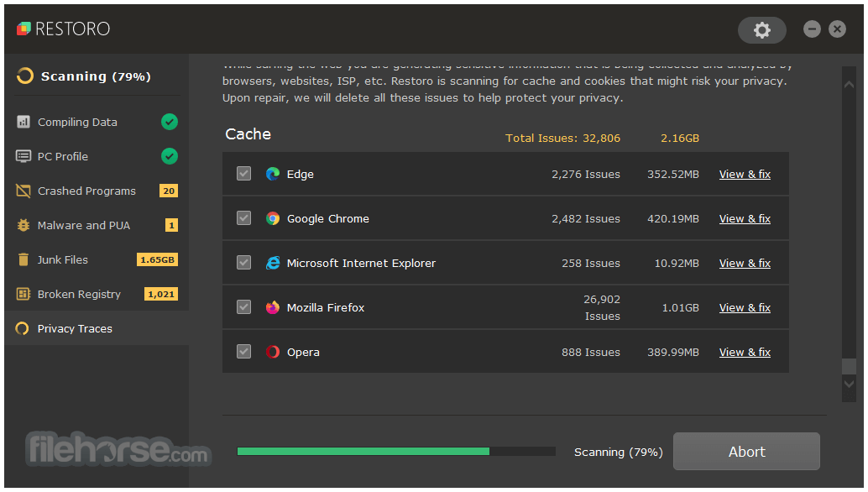The width and height of the screenshot is (868, 492).
Task: Click the Edge browser icon
Action: coord(273,174)
